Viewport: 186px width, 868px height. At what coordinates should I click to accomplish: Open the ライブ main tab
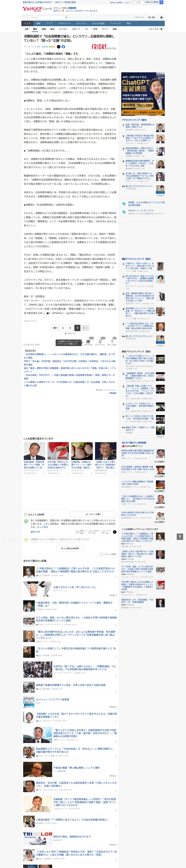49,24
